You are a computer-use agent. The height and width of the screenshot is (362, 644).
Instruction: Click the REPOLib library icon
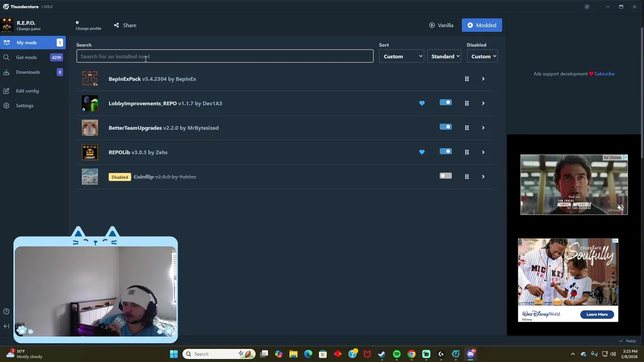click(x=90, y=152)
